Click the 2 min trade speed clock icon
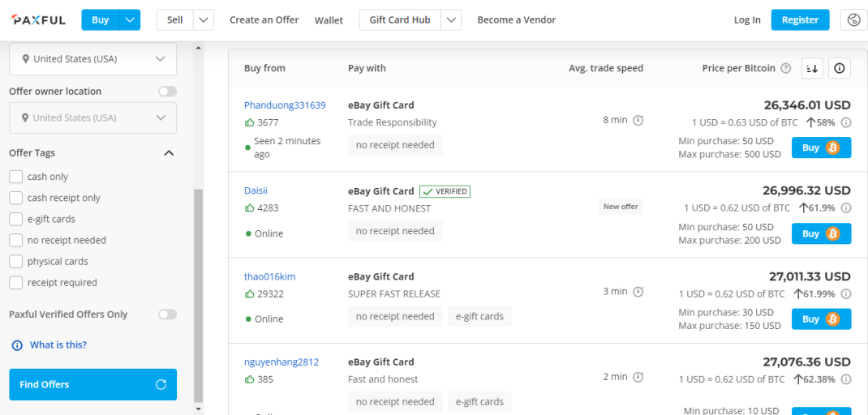Image resolution: width=868 pixels, height=415 pixels. point(638,378)
